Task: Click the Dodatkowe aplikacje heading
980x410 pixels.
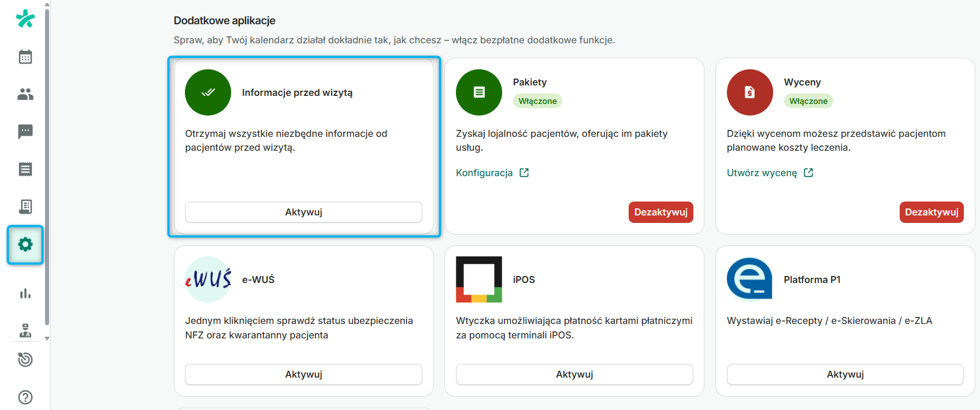Action: pos(225,21)
